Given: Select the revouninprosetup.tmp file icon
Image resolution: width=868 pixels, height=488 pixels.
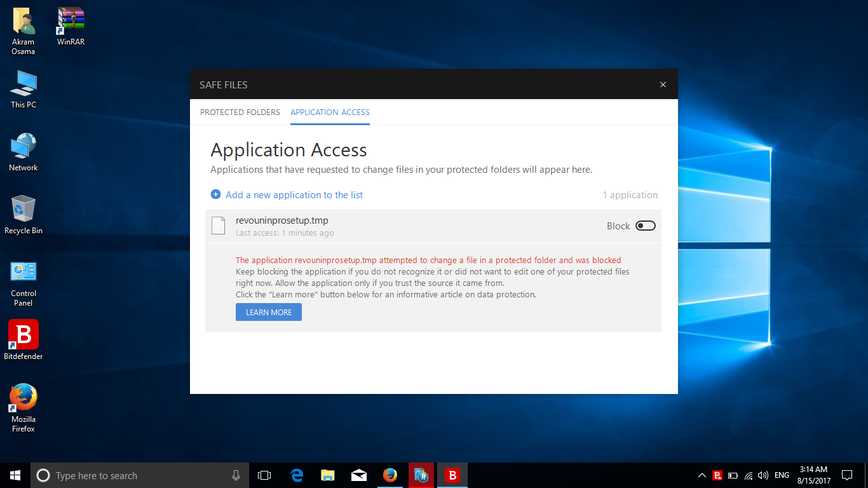Looking at the screenshot, I should tap(218, 226).
